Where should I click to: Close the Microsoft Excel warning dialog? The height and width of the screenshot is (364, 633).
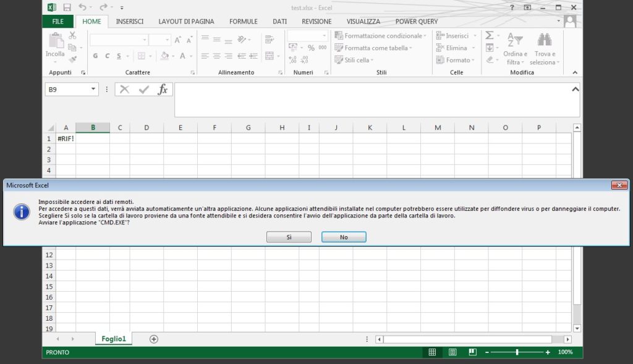click(x=619, y=185)
